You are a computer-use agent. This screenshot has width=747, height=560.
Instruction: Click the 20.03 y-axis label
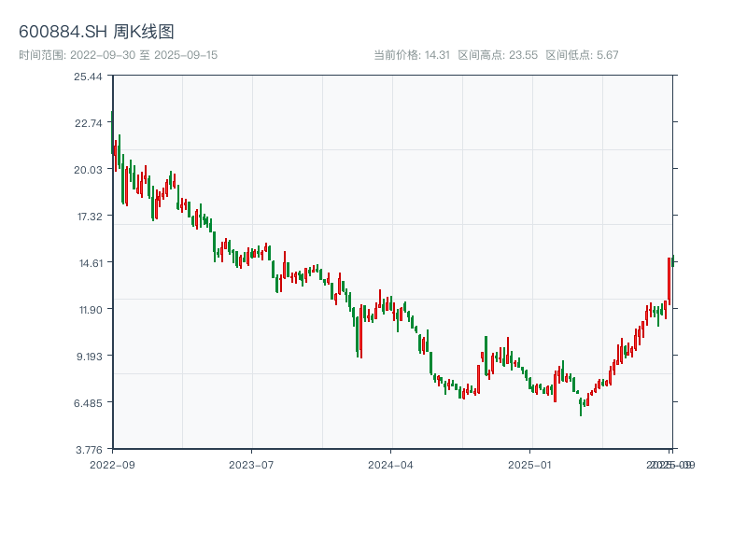[89, 169]
